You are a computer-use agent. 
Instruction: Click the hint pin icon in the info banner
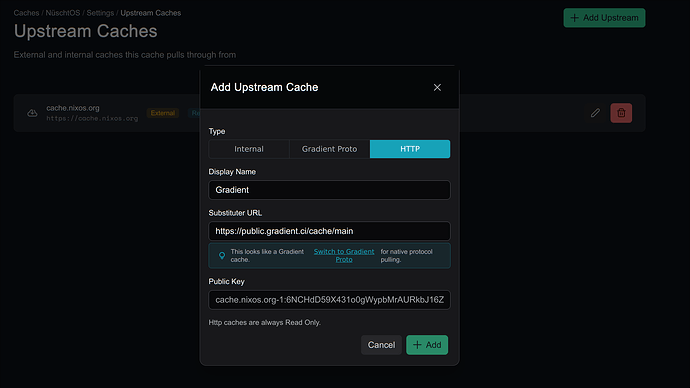tap(222, 256)
